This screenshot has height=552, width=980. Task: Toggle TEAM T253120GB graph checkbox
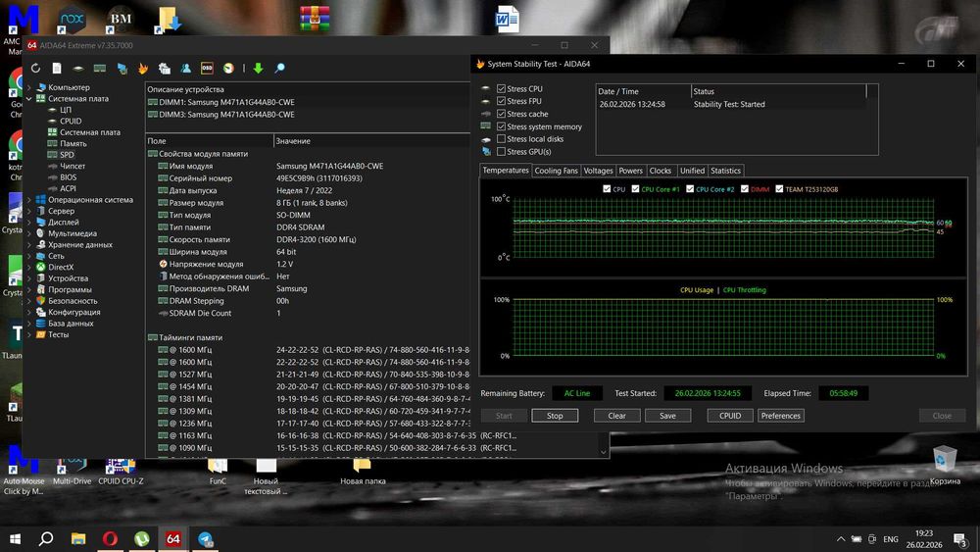779,189
